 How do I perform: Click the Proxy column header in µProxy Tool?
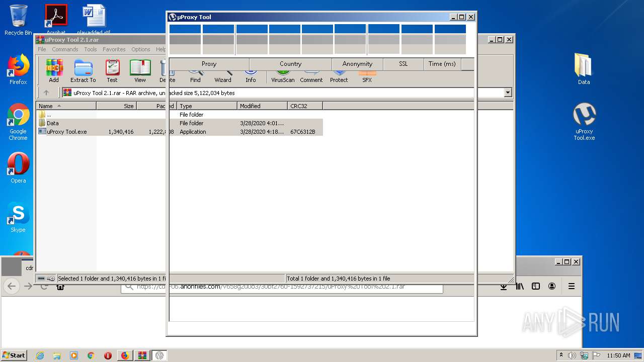pyautogui.click(x=209, y=64)
